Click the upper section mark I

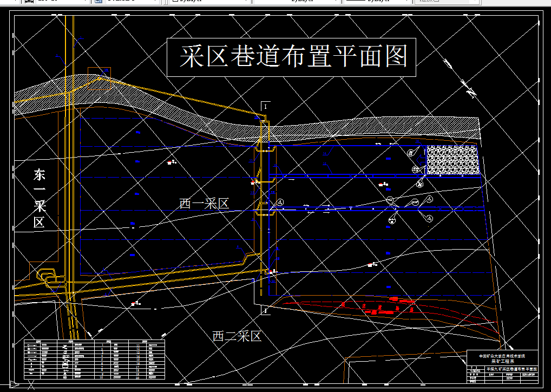(266, 107)
